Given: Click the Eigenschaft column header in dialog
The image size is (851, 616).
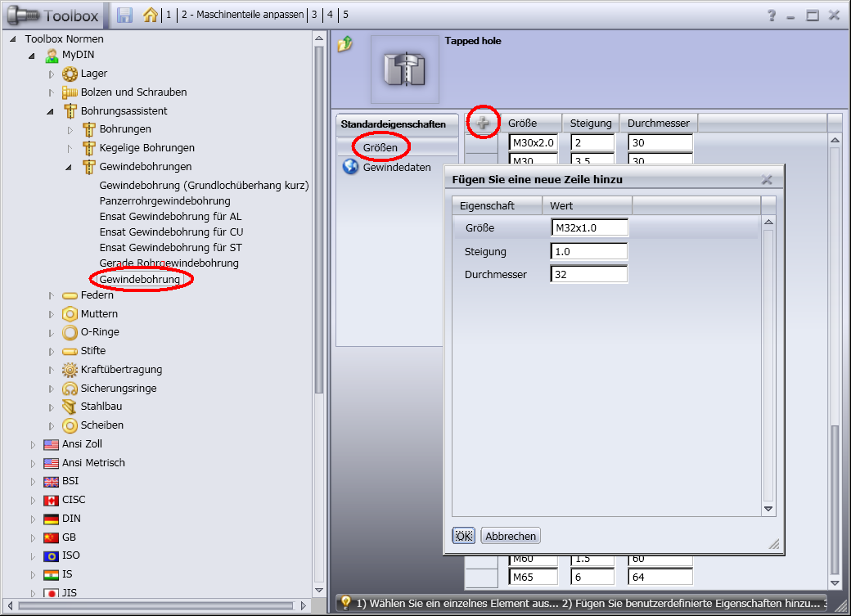Looking at the screenshot, I should 498,205.
